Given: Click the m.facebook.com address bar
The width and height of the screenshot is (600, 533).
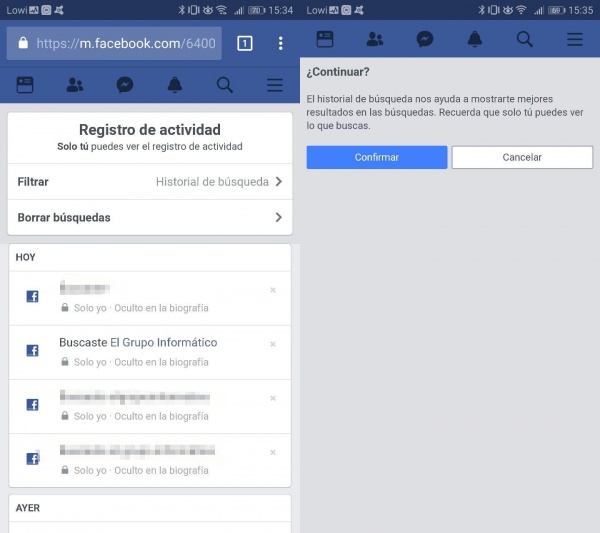Looking at the screenshot, I should tap(114, 43).
